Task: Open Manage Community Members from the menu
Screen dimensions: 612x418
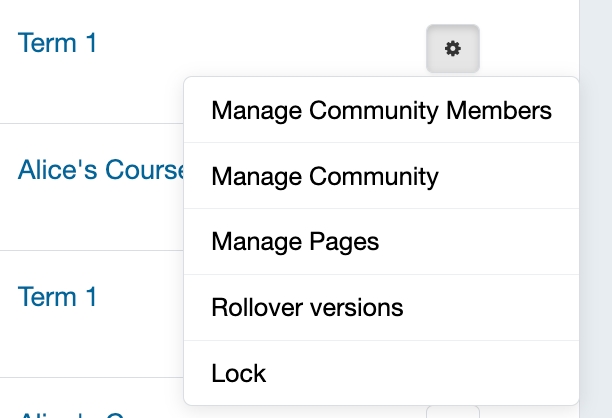Action: click(x=381, y=110)
